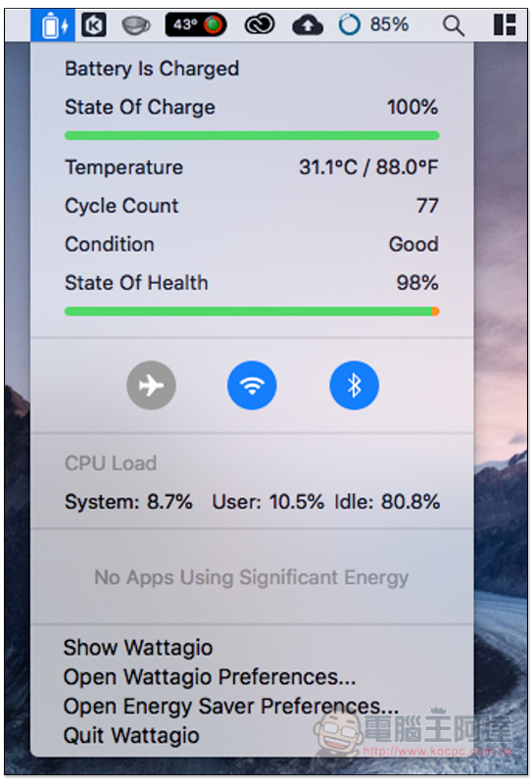Open the 43° temperature monitor icon
Viewport: 532px width, 784px height.
point(196,24)
